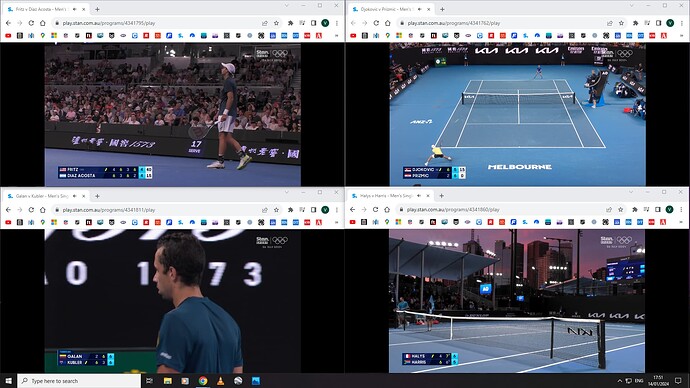Viewport: 690px width, 388px height.
Task: Expand bookmarks overflow in Djokovic v Prizmic window
Action: point(681,35)
